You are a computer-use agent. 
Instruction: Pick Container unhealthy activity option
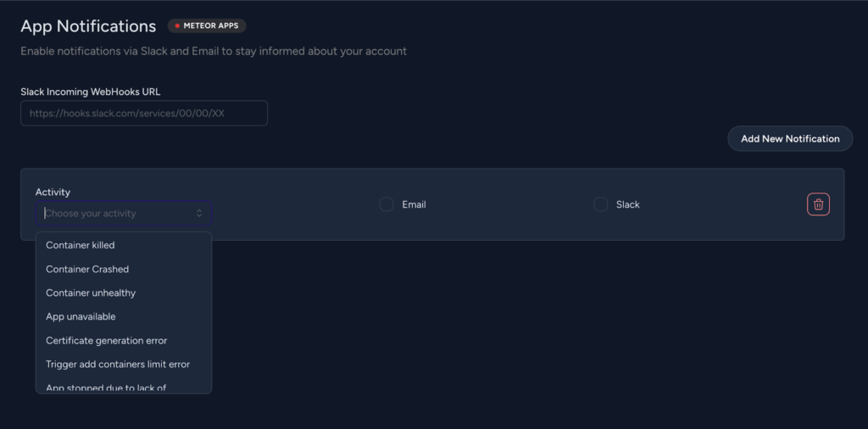point(91,292)
